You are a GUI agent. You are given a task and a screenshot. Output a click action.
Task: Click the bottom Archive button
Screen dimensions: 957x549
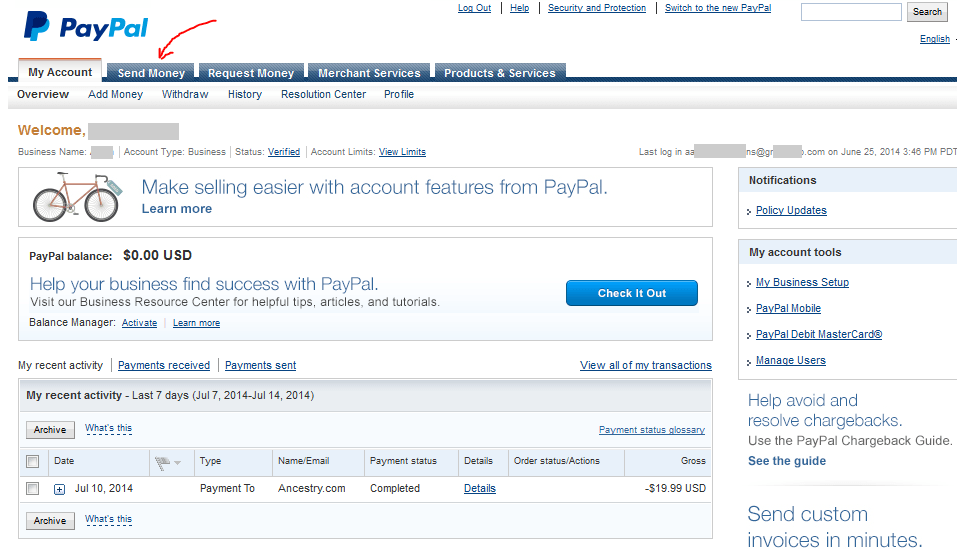[x=50, y=521]
